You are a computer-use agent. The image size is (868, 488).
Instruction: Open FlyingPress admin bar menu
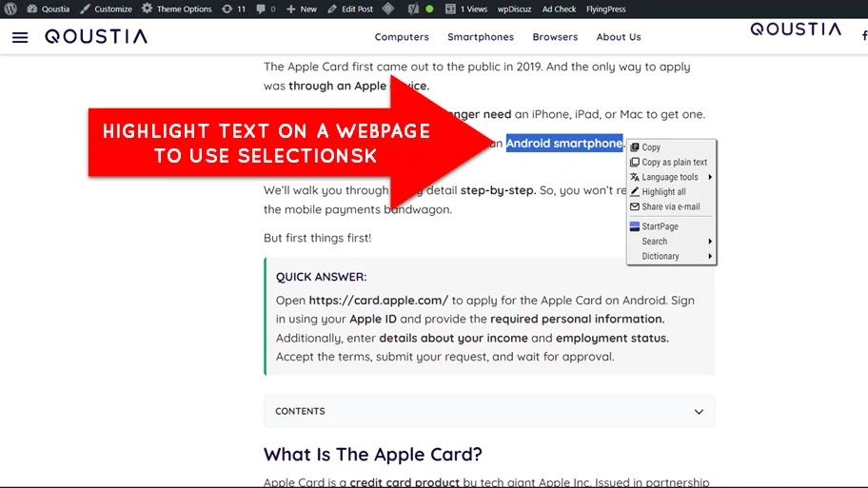pyautogui.click(x=606, y=9)
